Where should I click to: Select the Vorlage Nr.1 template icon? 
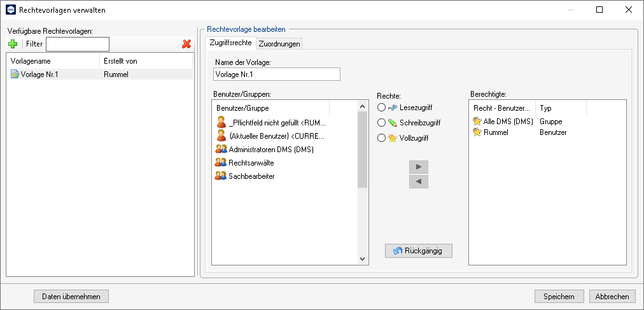tap(15, 74)
